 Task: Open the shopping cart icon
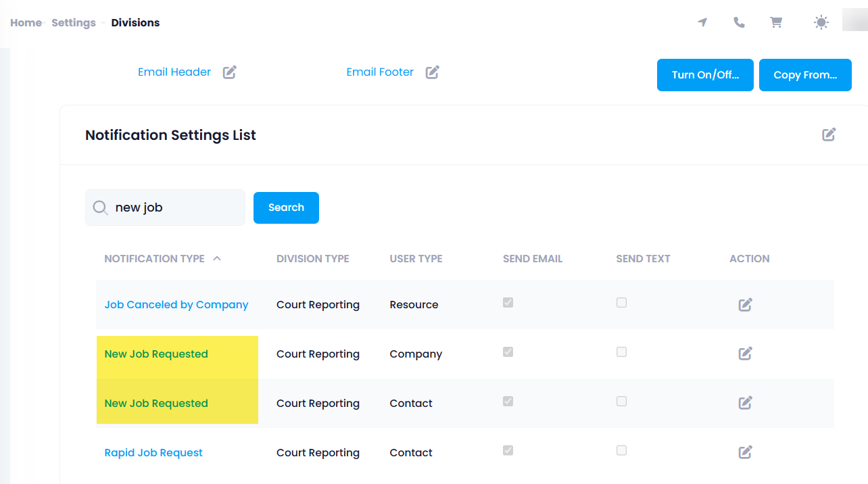(776, 22)
